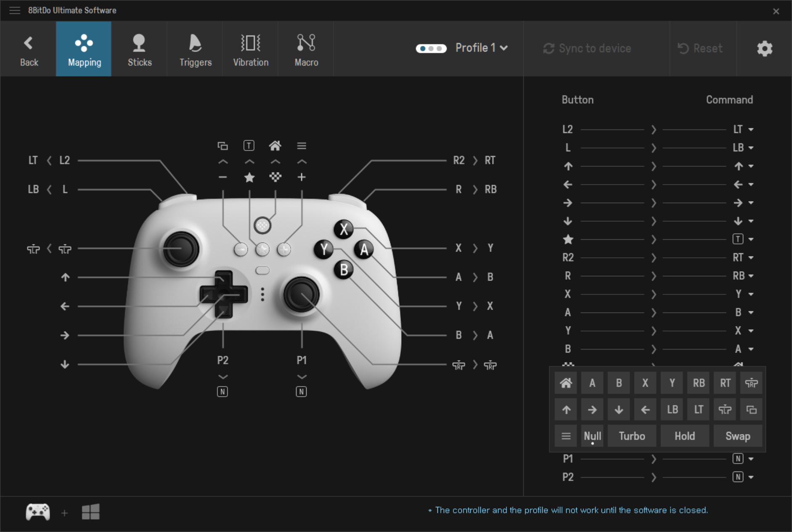Switch to the Sticks tab
Viewport: 792px width, 532px height.
tap(140, 49)
